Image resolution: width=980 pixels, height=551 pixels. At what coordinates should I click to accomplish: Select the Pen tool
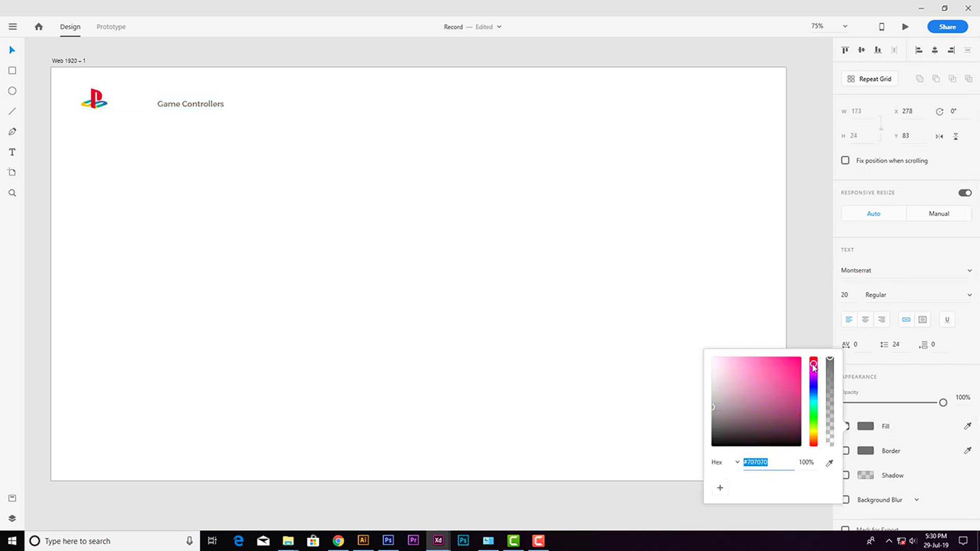[12, 131]
